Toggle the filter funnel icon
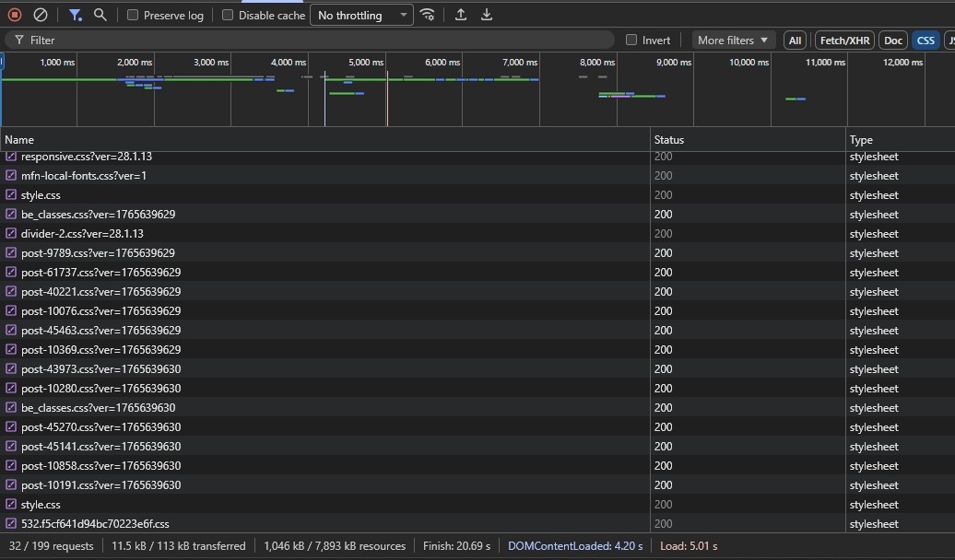 tap(76, 15)
